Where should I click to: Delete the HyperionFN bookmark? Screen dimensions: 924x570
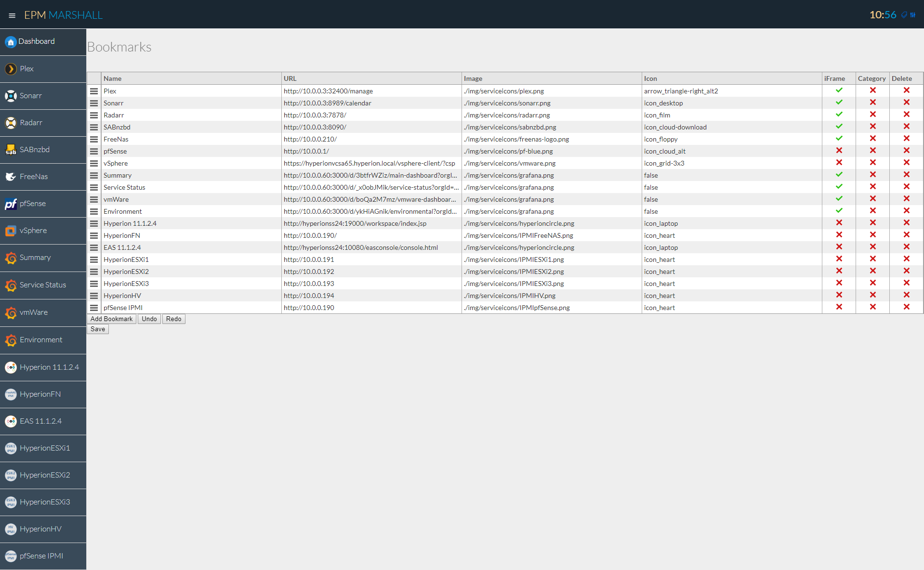click(x=906, y=235)
